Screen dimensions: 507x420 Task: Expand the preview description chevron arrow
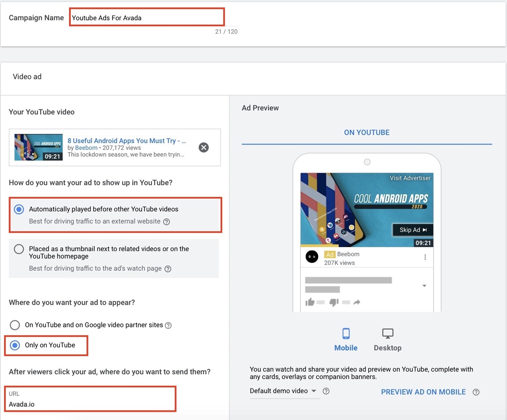tap(424, 286)
